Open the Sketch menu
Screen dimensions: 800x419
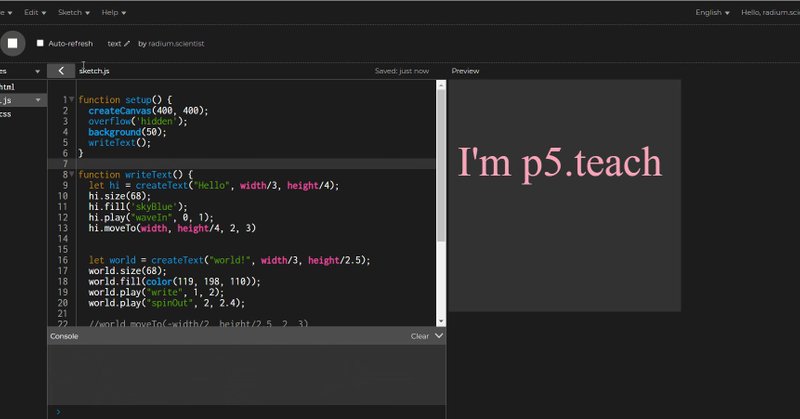pos(73,12)
